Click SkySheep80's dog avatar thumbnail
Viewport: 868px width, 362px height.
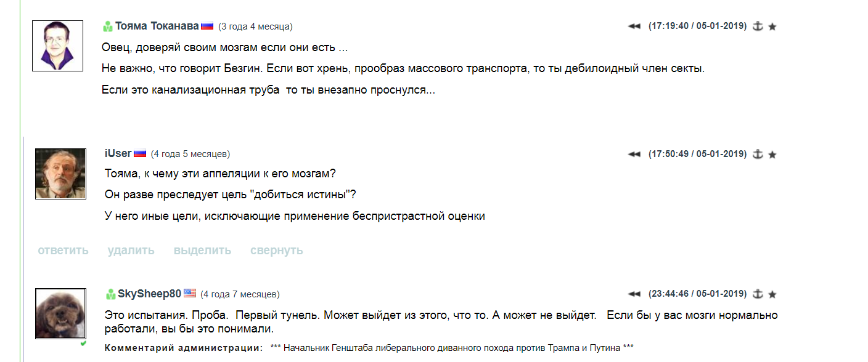point(60,313)
